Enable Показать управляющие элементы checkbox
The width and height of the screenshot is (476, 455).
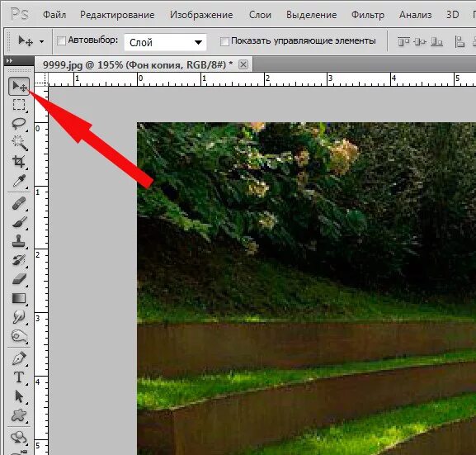[224, 41]
